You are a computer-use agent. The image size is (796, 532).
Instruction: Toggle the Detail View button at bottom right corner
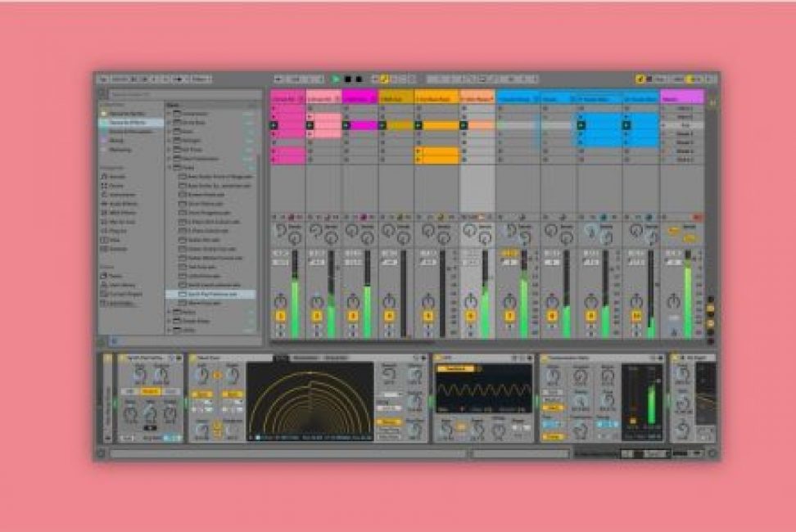tap(712, 453)
